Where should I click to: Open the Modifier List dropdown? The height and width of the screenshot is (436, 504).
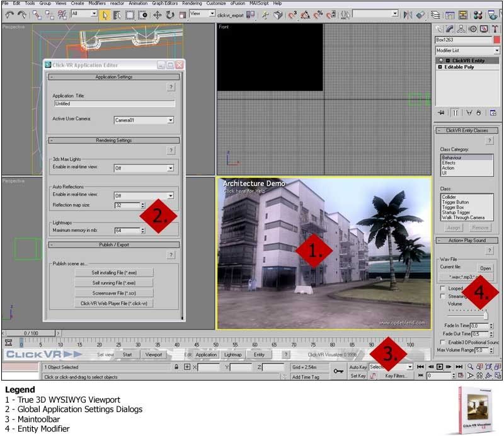pyautogui.click(x=496, y=49)
